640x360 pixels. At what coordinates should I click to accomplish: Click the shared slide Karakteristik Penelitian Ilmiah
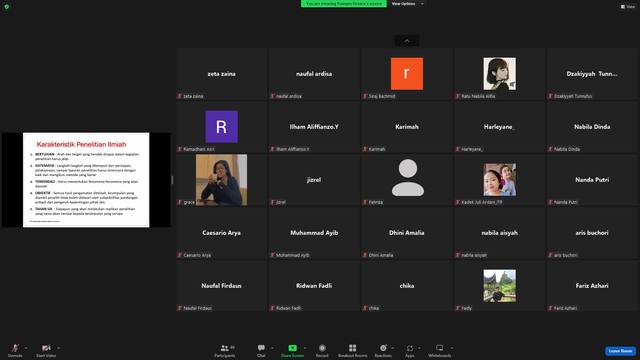(86, 180)
